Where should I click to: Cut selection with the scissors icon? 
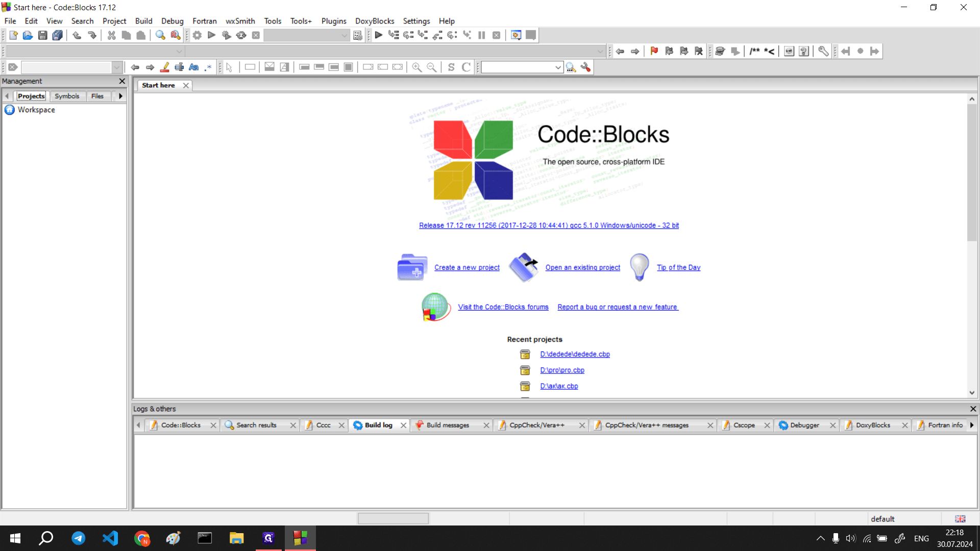coord(111,35)
